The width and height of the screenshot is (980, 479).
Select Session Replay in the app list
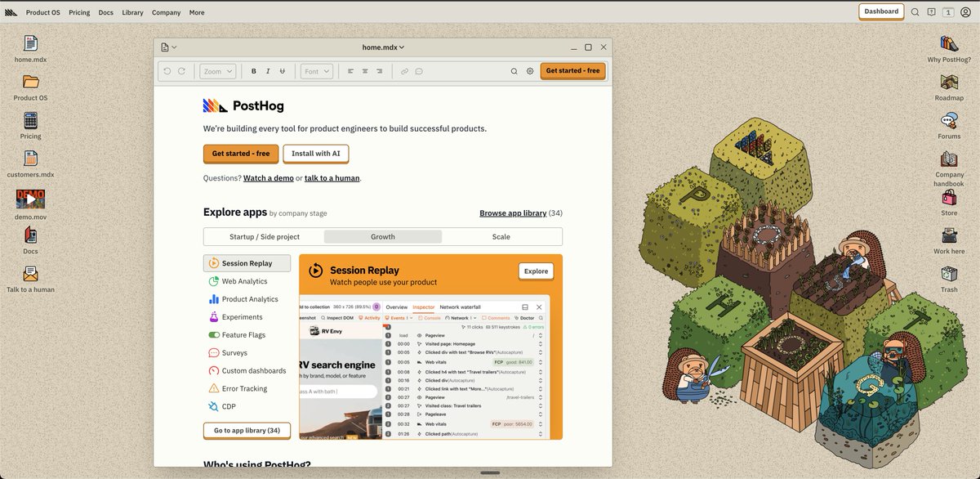click(x=247, y=263)
